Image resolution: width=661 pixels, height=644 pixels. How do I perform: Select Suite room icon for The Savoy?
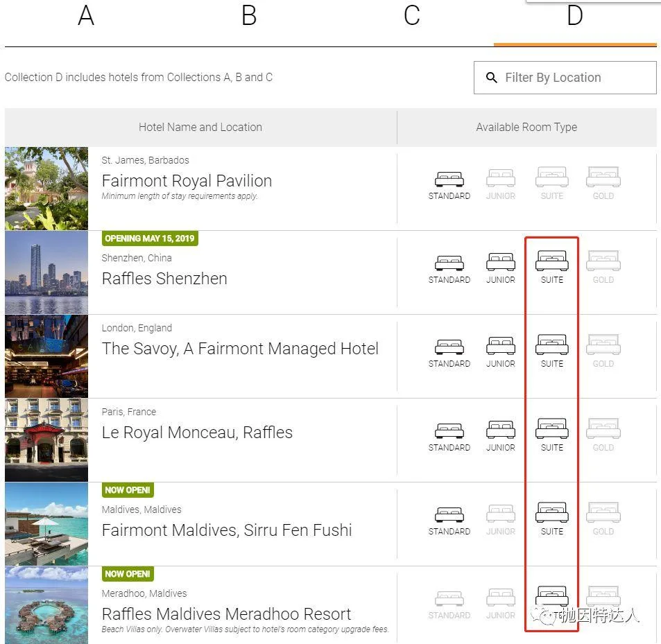click(551, 346)
